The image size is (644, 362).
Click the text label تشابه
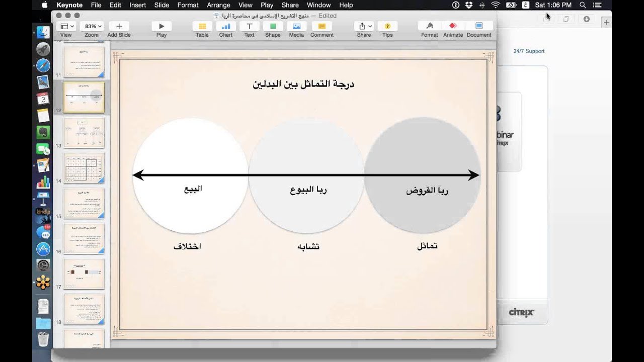[308, 246]
